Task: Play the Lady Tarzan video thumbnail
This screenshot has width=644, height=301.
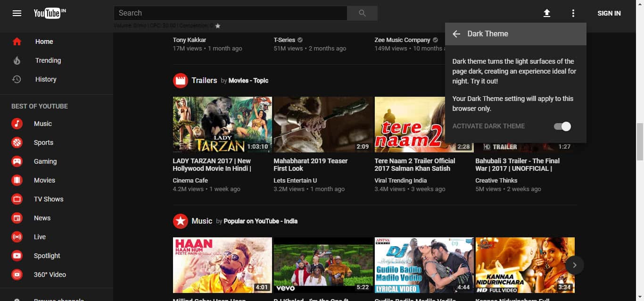Action: point(223,125)
